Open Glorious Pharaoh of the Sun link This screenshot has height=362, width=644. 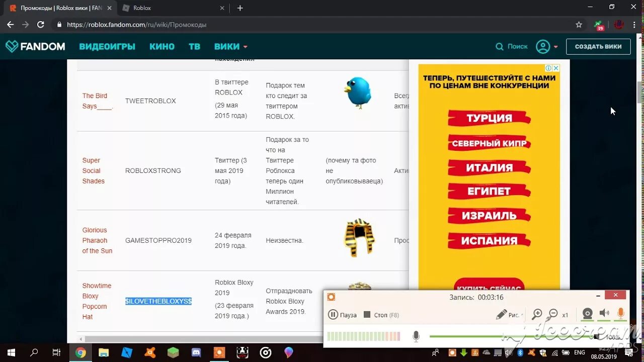point(98,240)
